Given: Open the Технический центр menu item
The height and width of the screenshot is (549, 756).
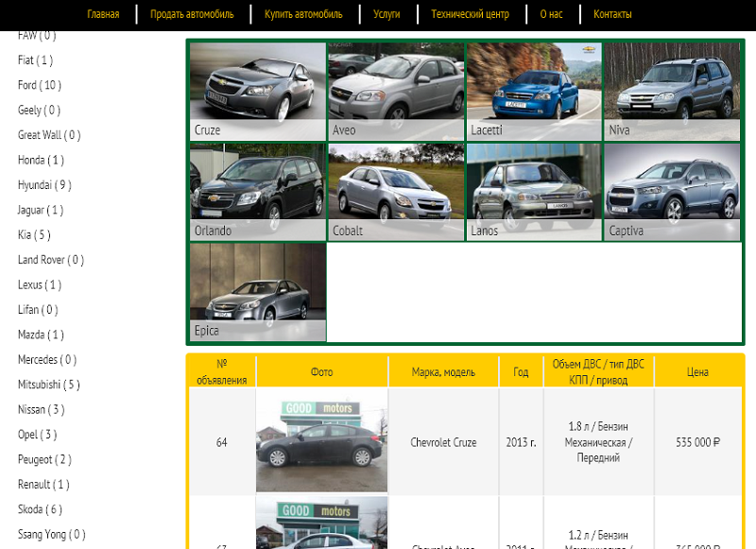Looking at the screenshot, I should click(x=470, y=14).
